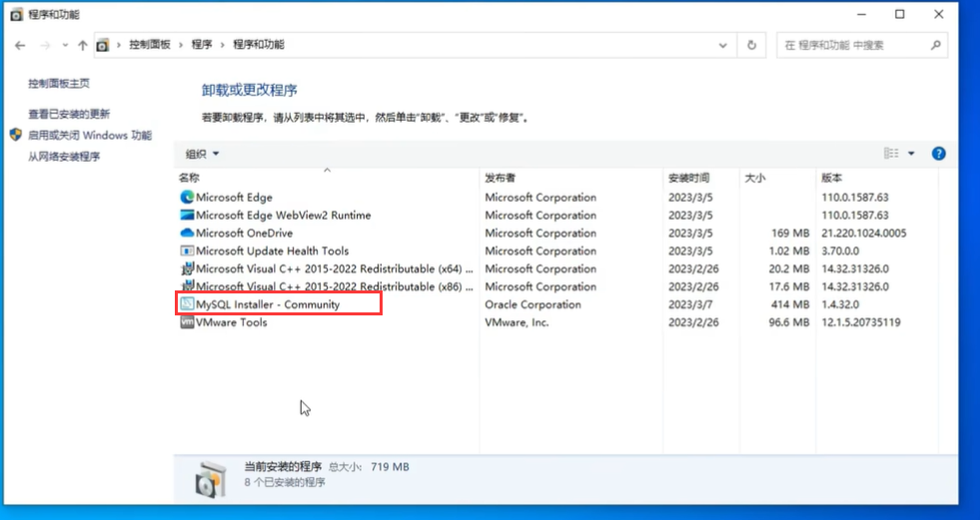Select the VMware Tools entry

click(232, 322)
